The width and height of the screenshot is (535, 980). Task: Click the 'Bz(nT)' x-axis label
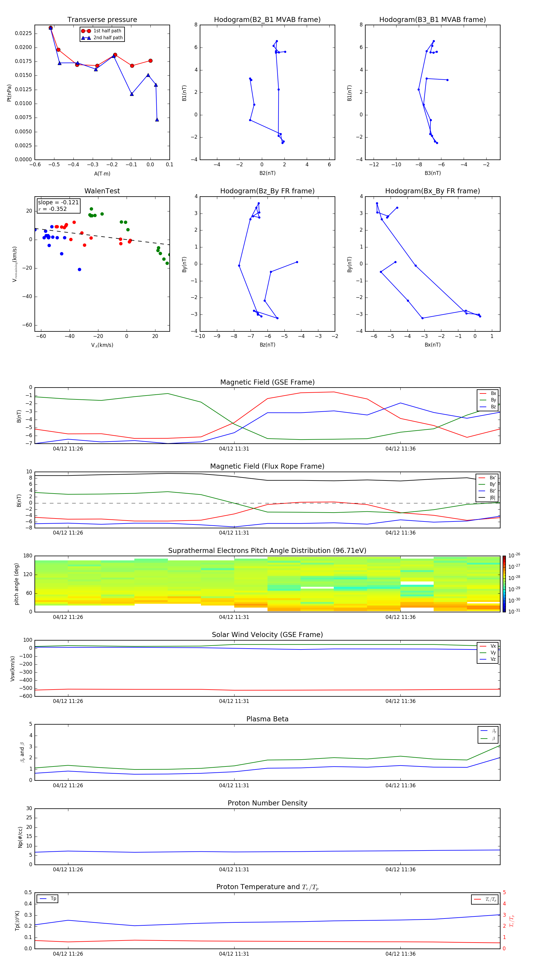click(x=267, y=345)
